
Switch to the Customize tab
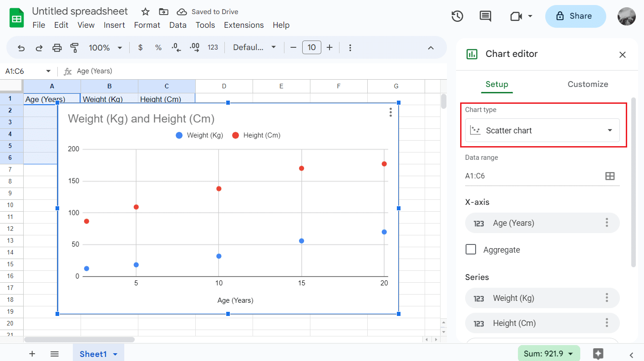[x=588, y=84]
